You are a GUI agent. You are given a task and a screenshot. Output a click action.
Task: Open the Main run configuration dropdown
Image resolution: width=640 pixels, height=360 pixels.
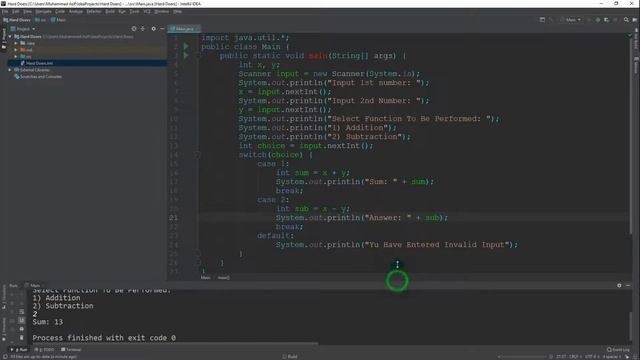[571, 20]
